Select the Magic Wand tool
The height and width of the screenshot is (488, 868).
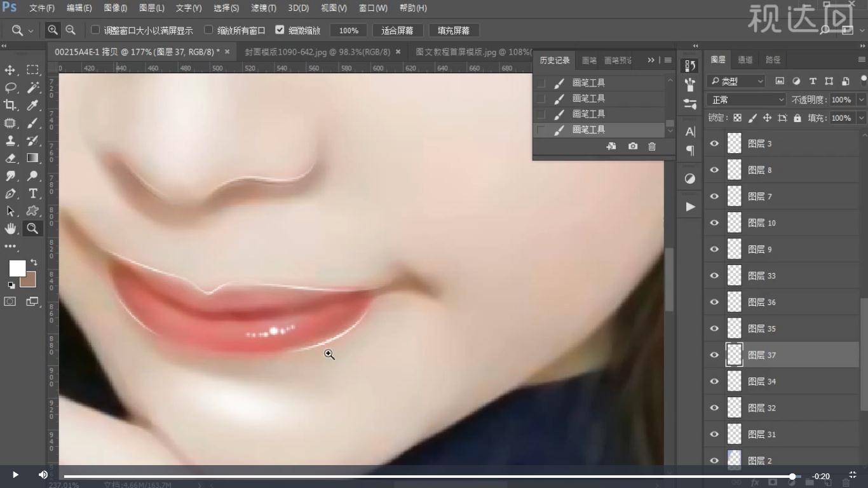(32, 88)
